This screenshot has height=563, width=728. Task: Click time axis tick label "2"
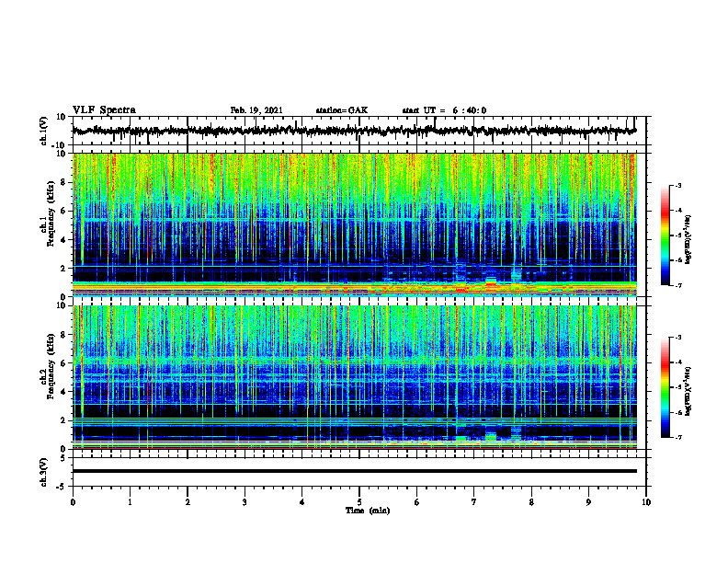(x=188, y=502)
